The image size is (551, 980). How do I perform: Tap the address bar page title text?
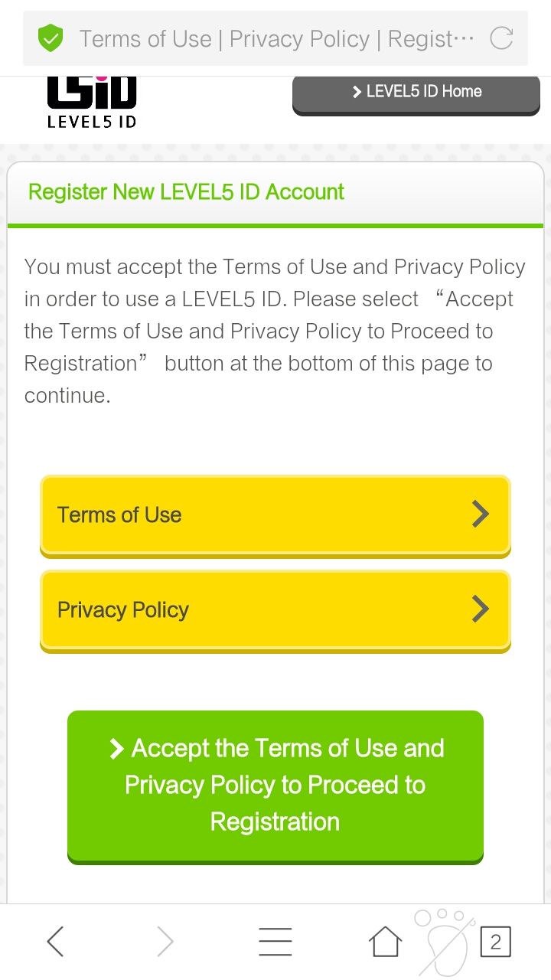[275, 38]
